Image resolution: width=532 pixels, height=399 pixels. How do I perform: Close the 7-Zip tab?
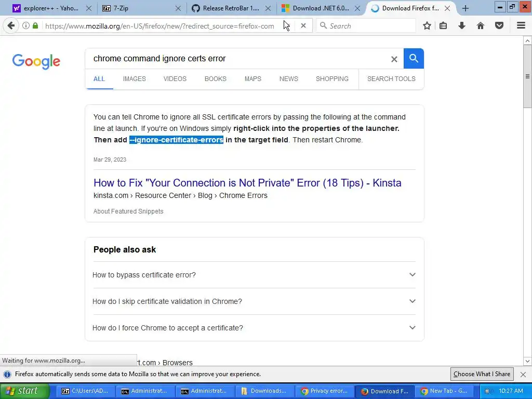[x=178, y=8]
